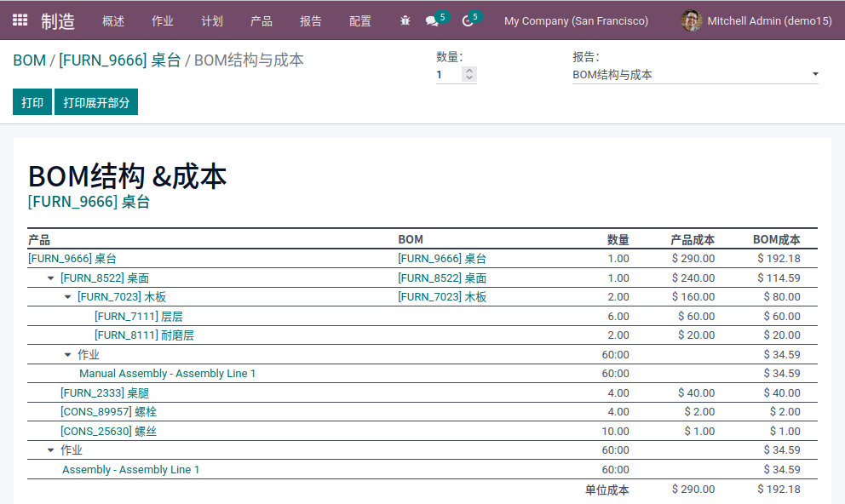The image size is (845, 504).
Task: Open the 报告 type dropdown
Action: pyautogui.click(x=694, y=75)
